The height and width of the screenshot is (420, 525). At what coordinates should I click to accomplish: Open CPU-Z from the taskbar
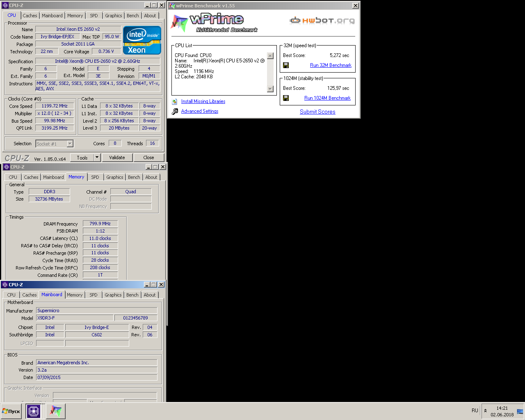33,411
